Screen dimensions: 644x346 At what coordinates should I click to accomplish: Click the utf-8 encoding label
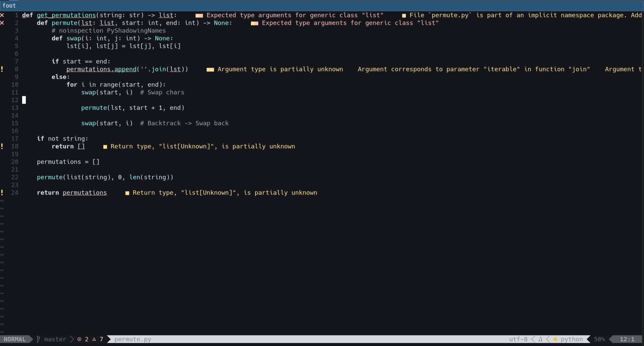pos(518,339)
